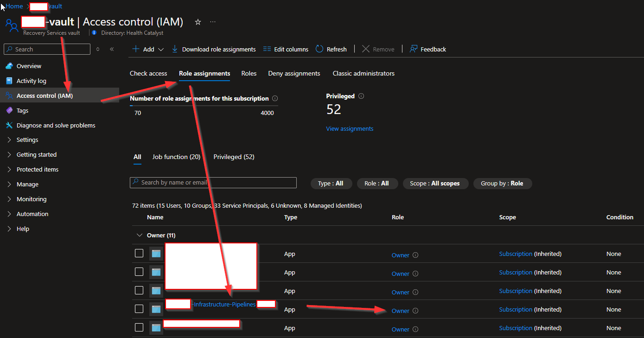Viewport: 644px width, 338px height.
Task: Click the Search by name or email field
Action: (x=213, y=182)
